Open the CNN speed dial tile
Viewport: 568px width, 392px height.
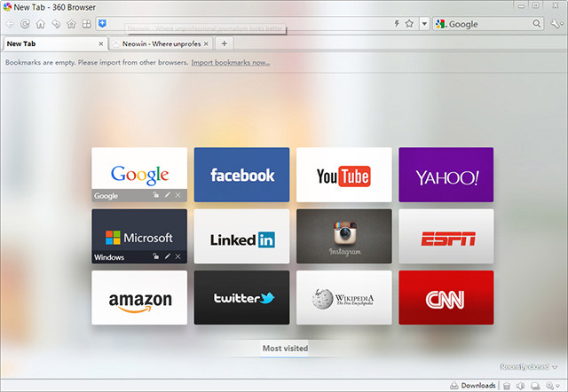446,297
